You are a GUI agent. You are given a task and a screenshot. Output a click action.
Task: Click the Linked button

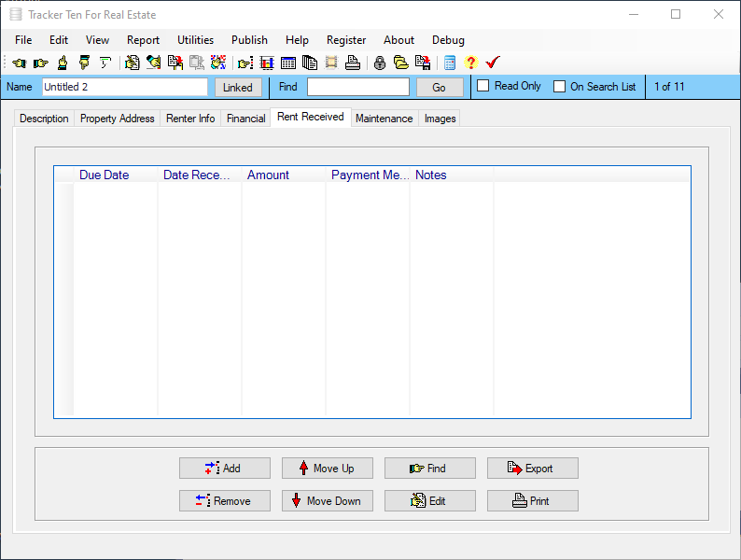tap(238, 88)
